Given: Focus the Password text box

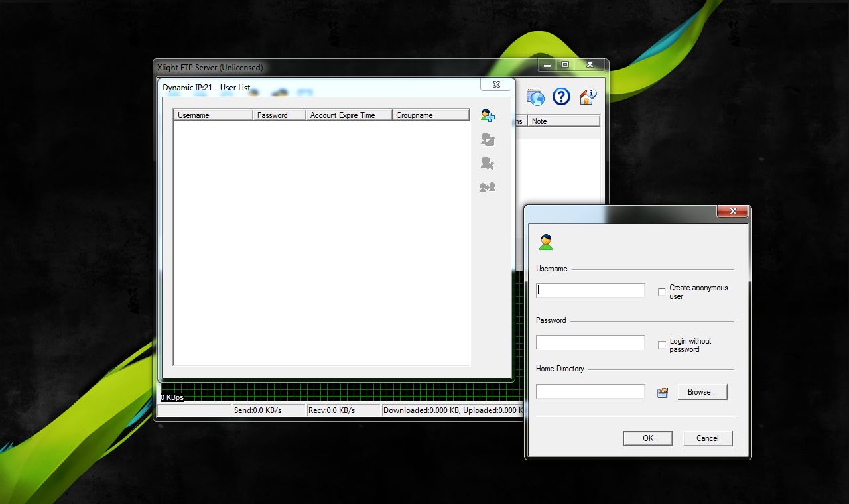Looking at the screenshot, I should (x=590, y=342).
